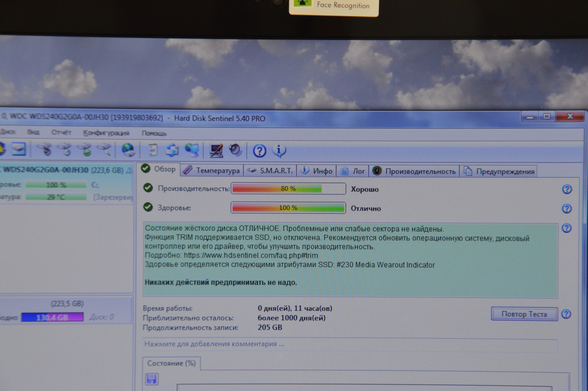Open the report document toolbar icon
This screenshot has width=588, height=391.
coord(153,150)
